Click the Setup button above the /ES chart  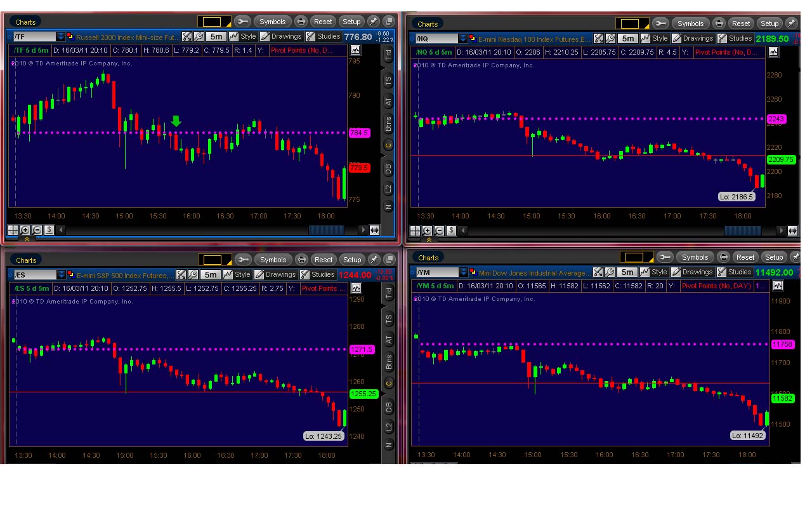tap(352, 260)
